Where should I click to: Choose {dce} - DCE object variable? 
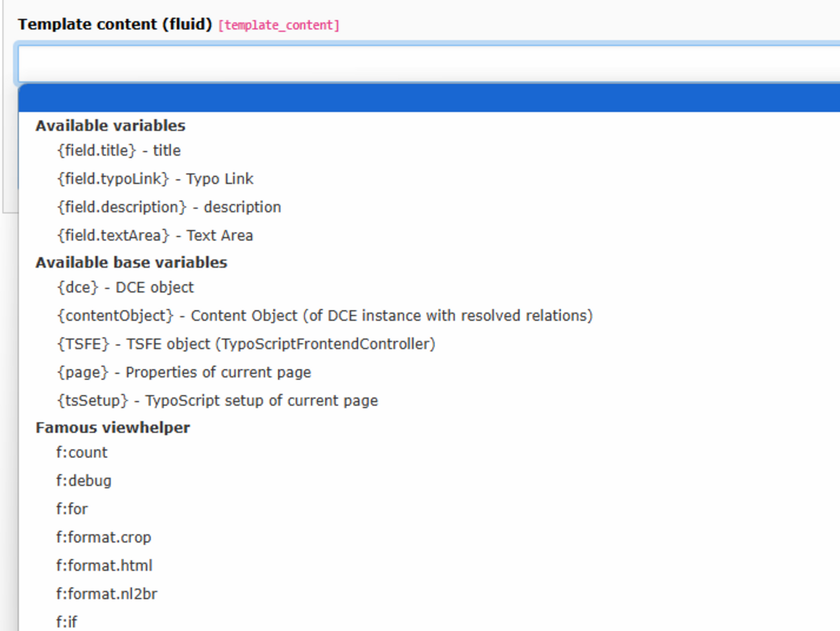coord(429,288)
